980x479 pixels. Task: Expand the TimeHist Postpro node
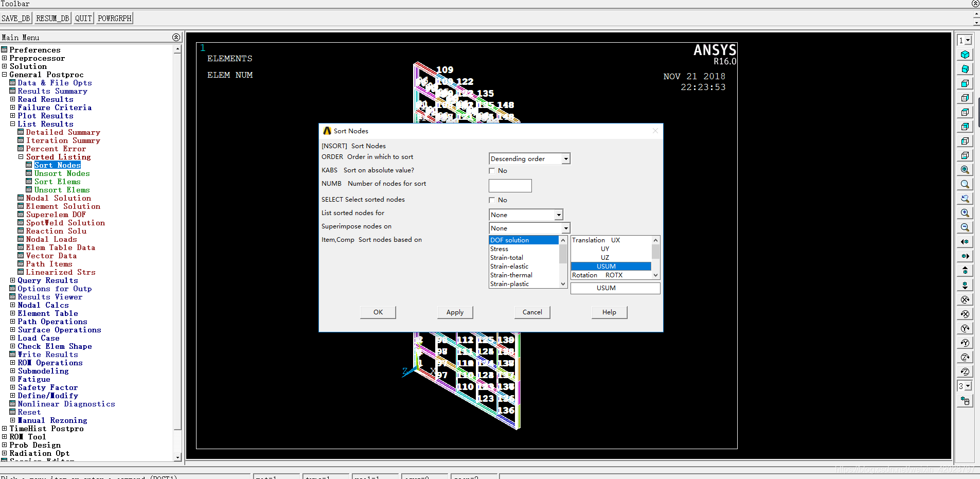coord(4,429)
